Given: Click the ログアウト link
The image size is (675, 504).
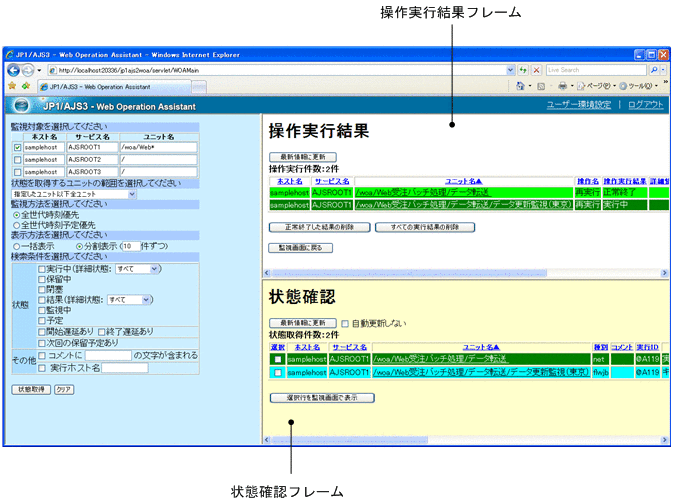Looking at the screenshot, I should pyautogui.click(x=645, y=105).
